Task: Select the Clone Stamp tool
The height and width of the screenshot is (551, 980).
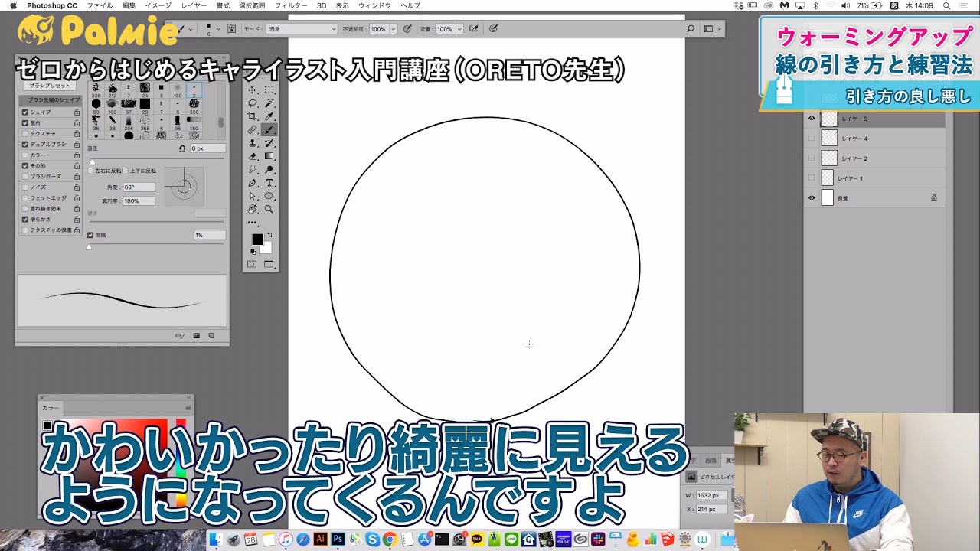Action: point(253,143)
